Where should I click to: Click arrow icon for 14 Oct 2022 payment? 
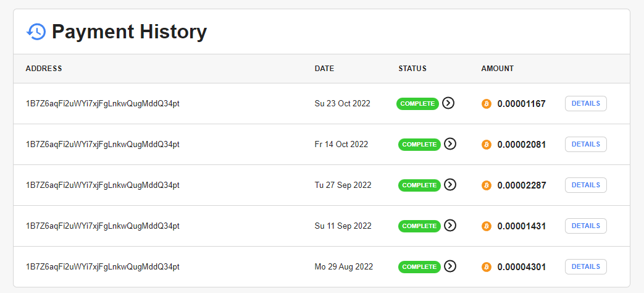(451, 144)
